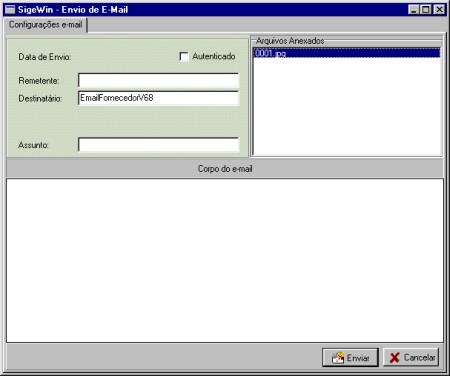Click the Destinatário field with EmailFornecedorV68

pyautogui.click(x=158, y=98)
